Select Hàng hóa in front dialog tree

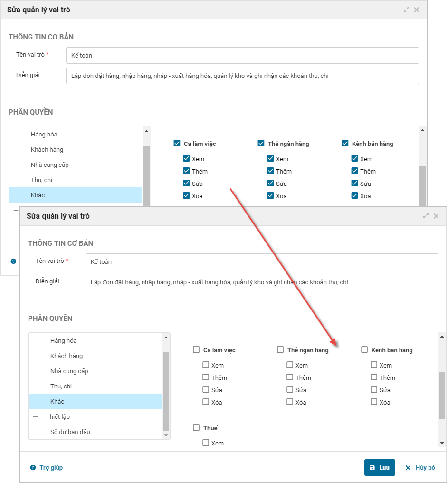95,340
